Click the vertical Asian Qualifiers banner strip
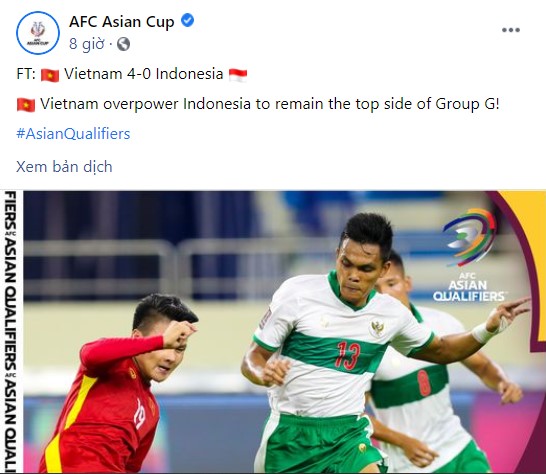This screenshot has height=474, width=546. click(11, 332)
